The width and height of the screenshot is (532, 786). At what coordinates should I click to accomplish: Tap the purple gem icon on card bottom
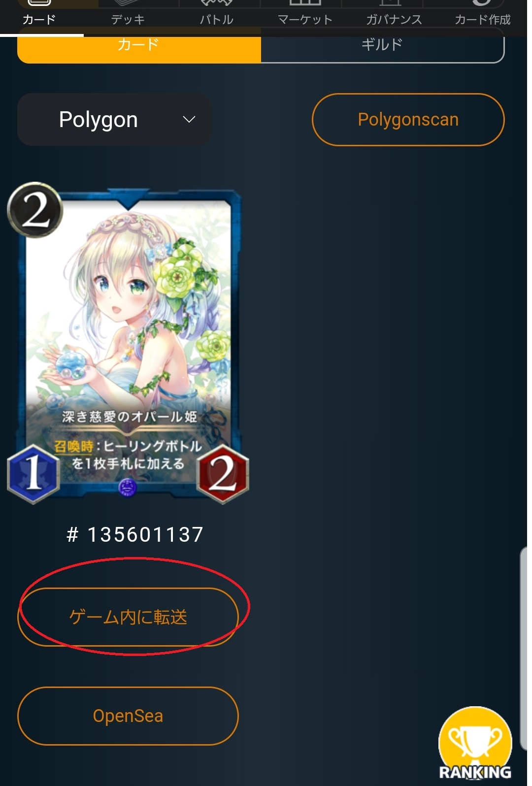(127, 487)
